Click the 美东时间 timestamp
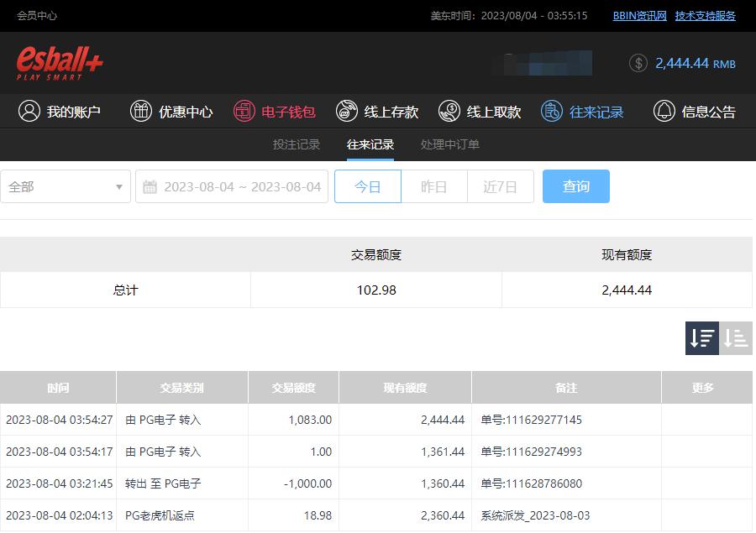 509,16
